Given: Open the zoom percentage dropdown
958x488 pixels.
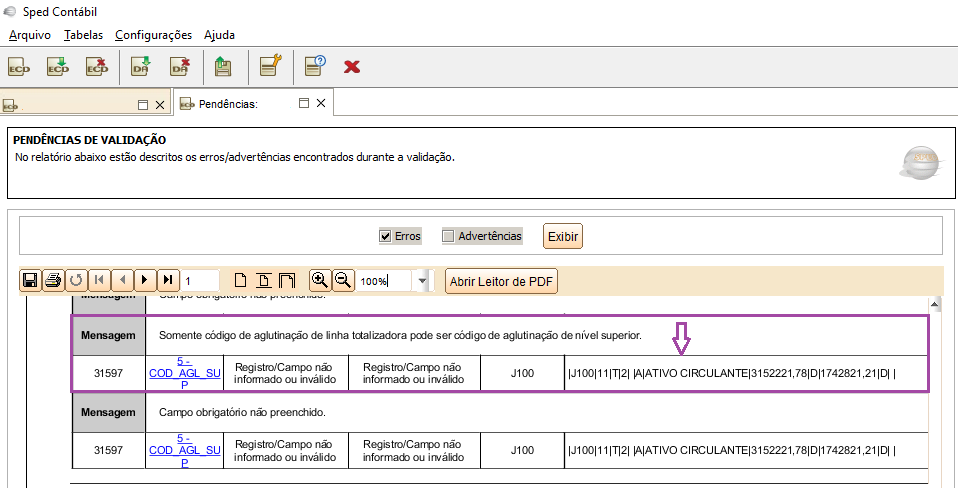Looking at the screenshot, I should (423, 281).
